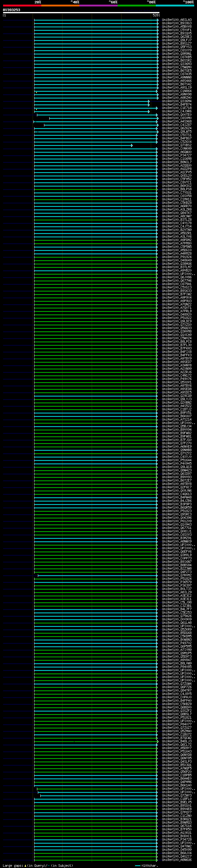Open hit UniRef100_Q9LFJ7
The width and height of the screenshot is (197, 868).
pos(177,40)
